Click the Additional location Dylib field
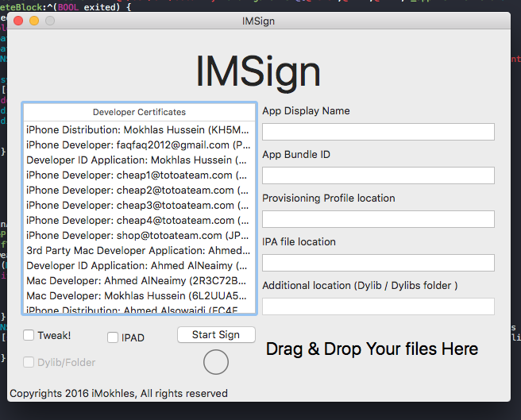 (x=378, y=306)
